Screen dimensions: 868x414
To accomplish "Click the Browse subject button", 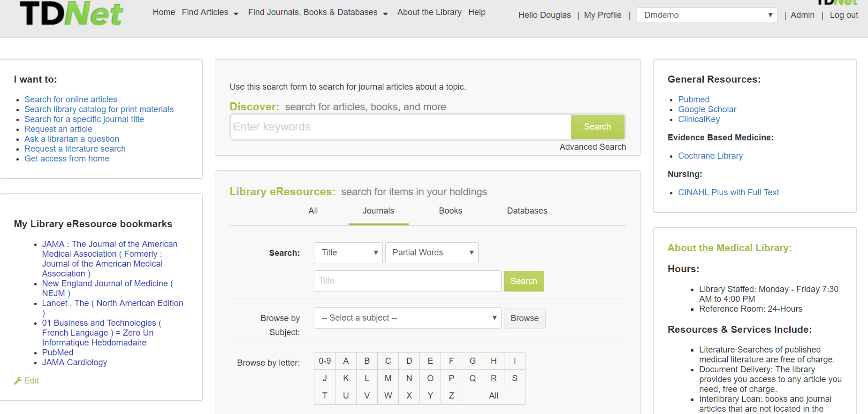I will [525, 318].
